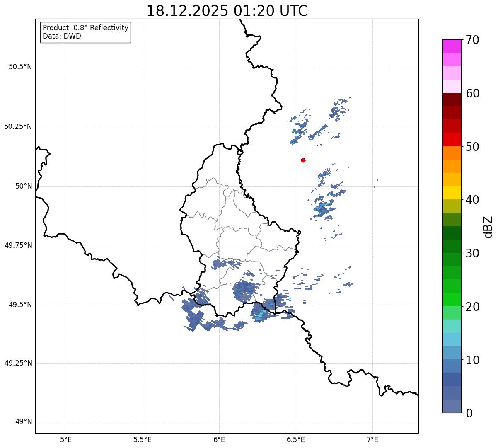Click the colorbar tick label '50'
The image size is (498, 448).
pos(472,147)
